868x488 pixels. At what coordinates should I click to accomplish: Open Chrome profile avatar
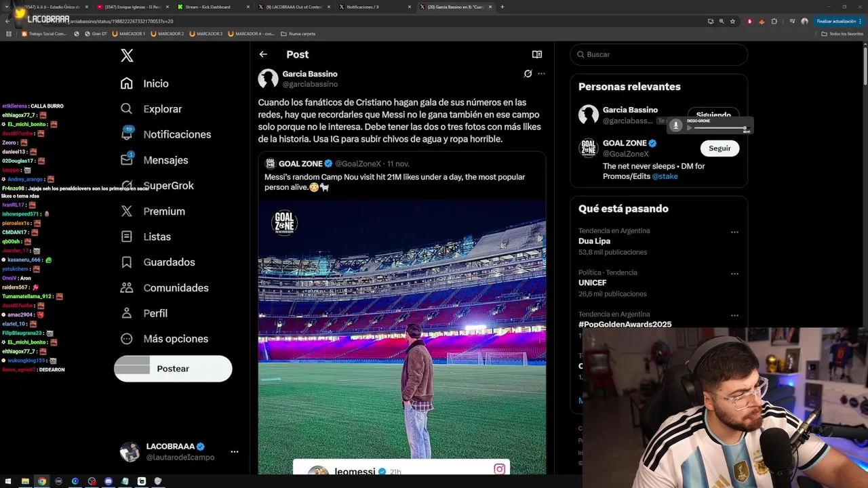pos(804,21)
